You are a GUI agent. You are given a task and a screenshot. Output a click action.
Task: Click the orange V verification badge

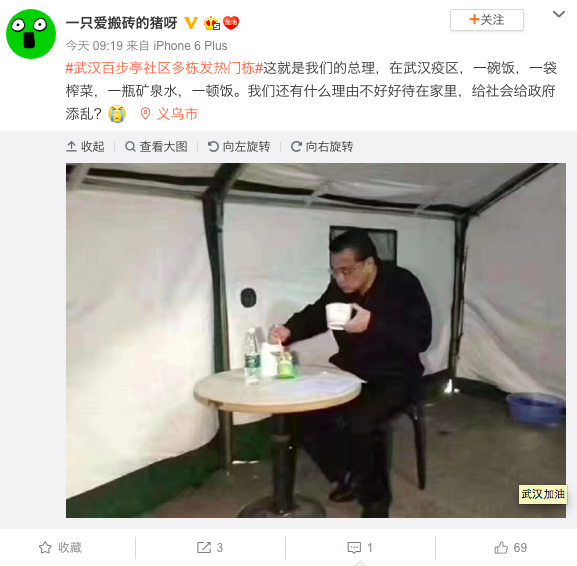191,23
